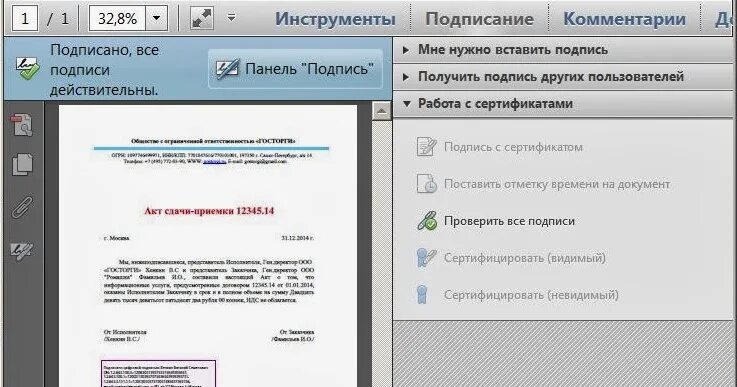The width and height of the screenshot is (737, 387).
Task: Click the page number field showing 1
Action: (25, 19)
